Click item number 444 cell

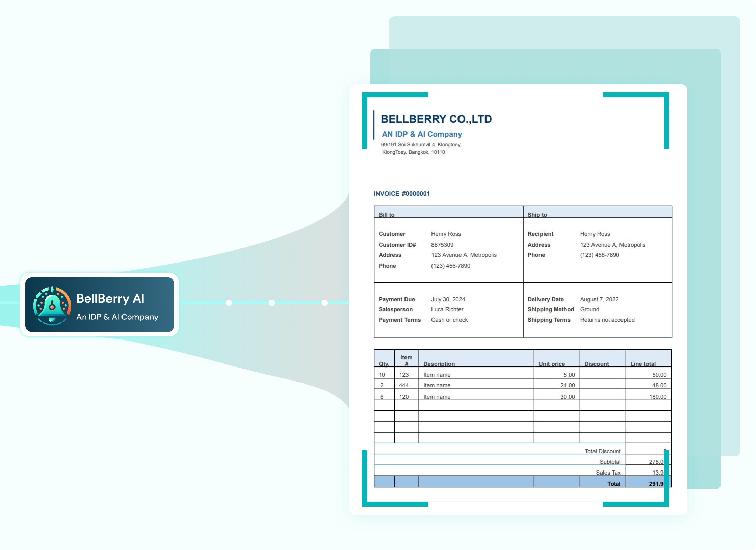404,385
